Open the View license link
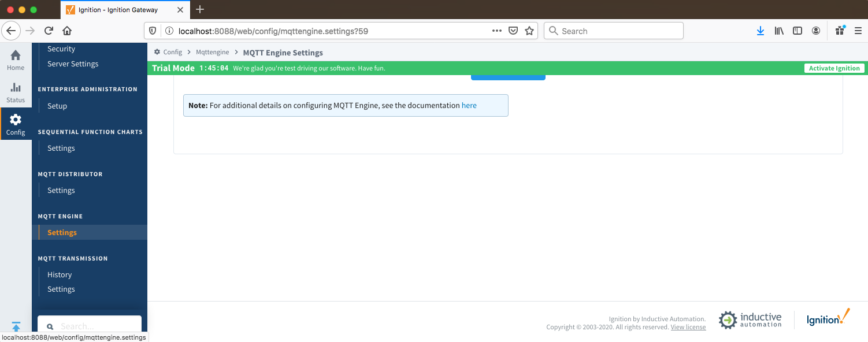Image resolution: width=868 pixels, height=342 pixels. coord(688,327)
